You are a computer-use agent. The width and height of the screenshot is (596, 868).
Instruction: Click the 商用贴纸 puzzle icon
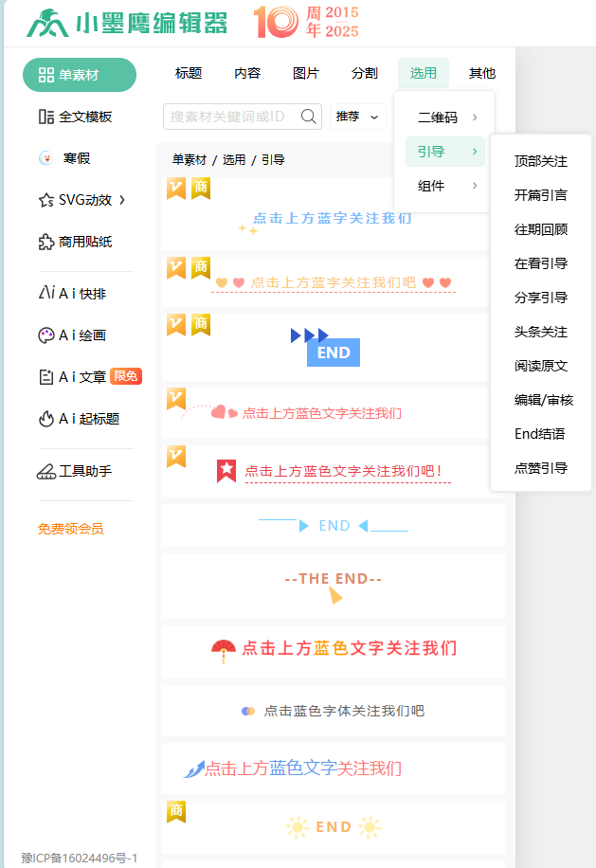[45, 242]
